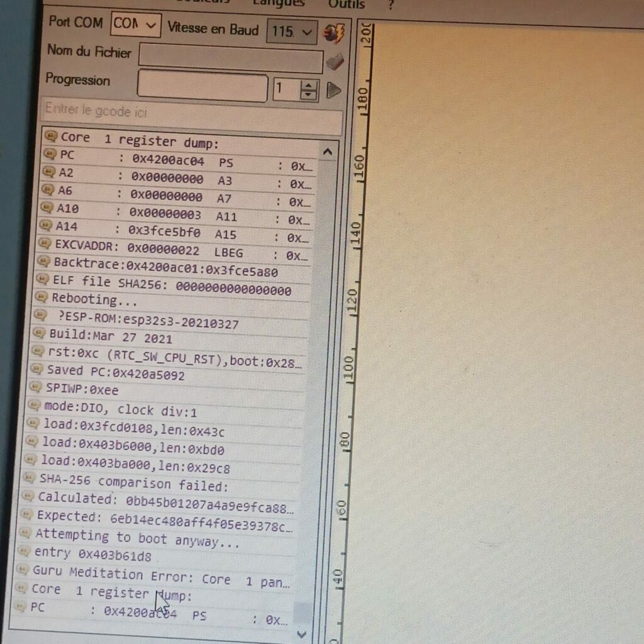Click the icon next to SHA-256 comparison failed
Image resolution: width=644 pixels, height=644 pixels.
[x=30, y=479]
